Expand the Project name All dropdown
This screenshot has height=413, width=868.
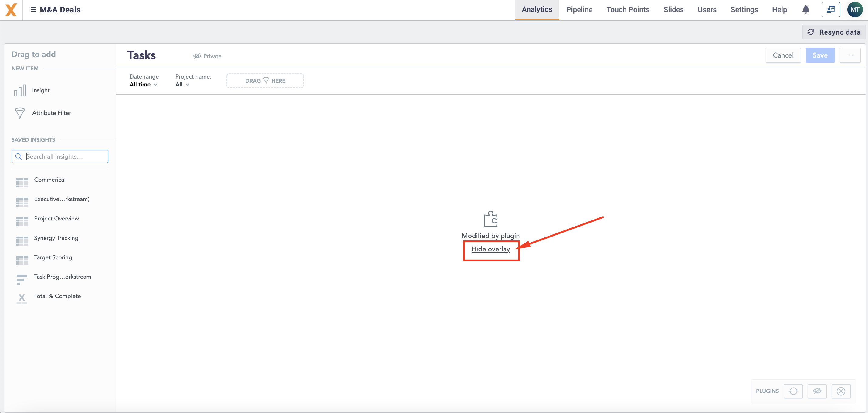click(182, 85)
